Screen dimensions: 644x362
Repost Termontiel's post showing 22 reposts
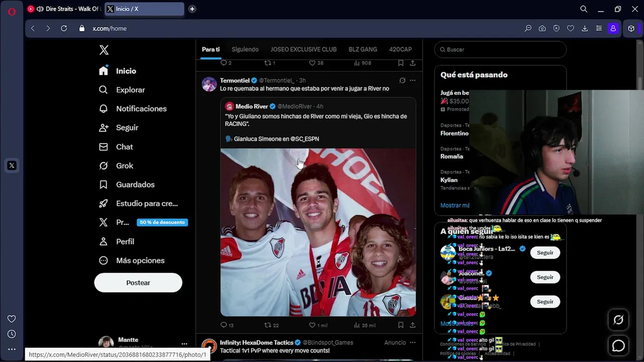pos(272,325)
